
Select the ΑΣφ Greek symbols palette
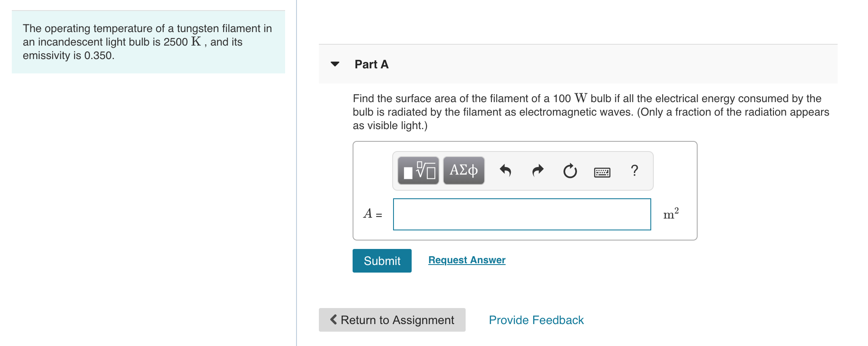(463, 170)
